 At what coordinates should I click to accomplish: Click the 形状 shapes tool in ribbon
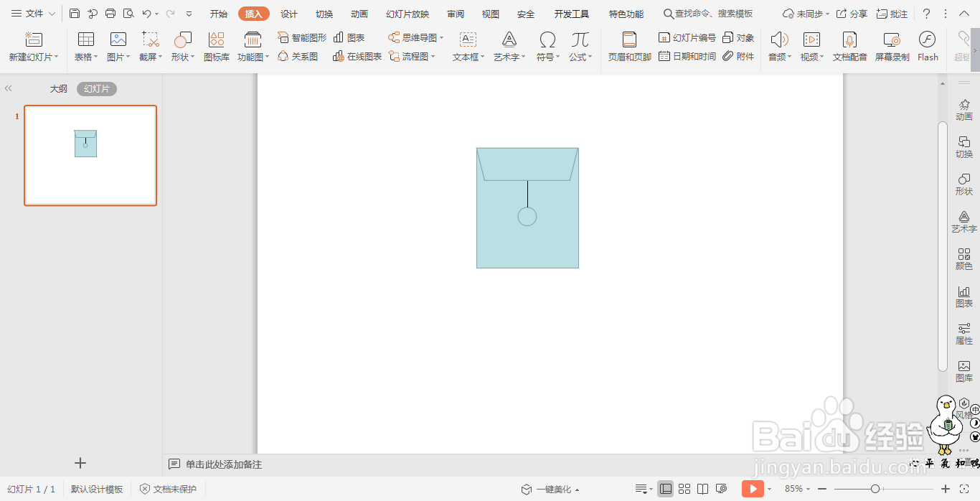point(183,47)
